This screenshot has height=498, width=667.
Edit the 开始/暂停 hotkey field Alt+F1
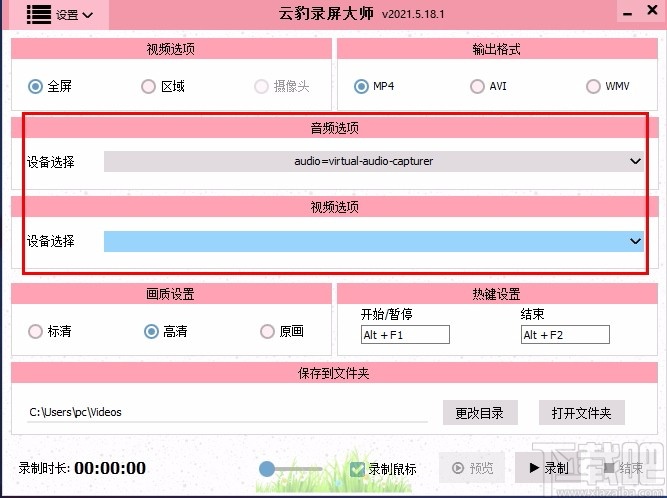click(405, 335)
